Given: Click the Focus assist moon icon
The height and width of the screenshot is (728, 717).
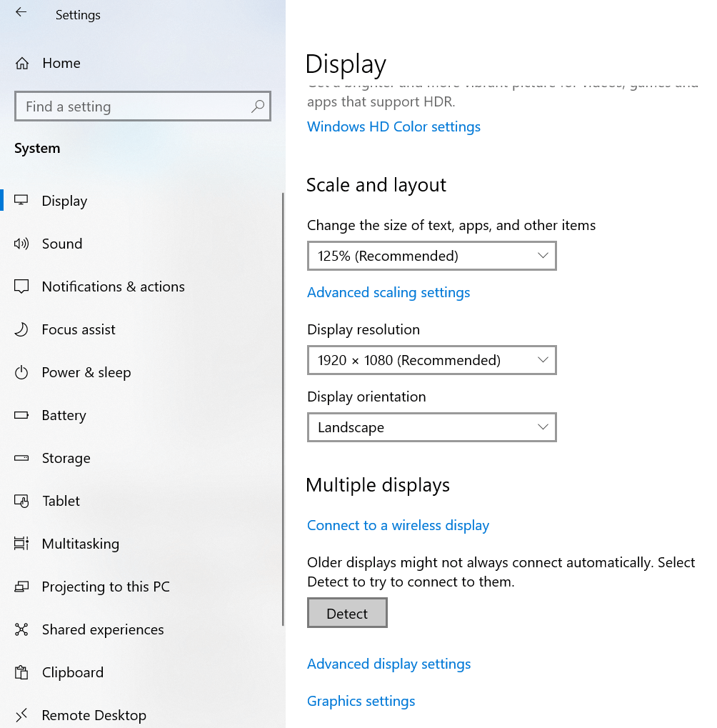Looking at the screenshot, I should click(21, 329).
